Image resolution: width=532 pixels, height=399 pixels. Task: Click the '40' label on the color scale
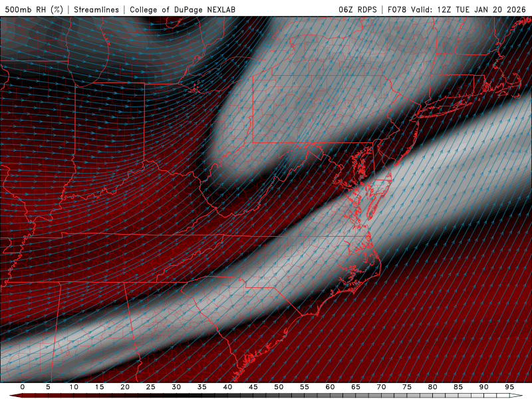tap(227, 387)
